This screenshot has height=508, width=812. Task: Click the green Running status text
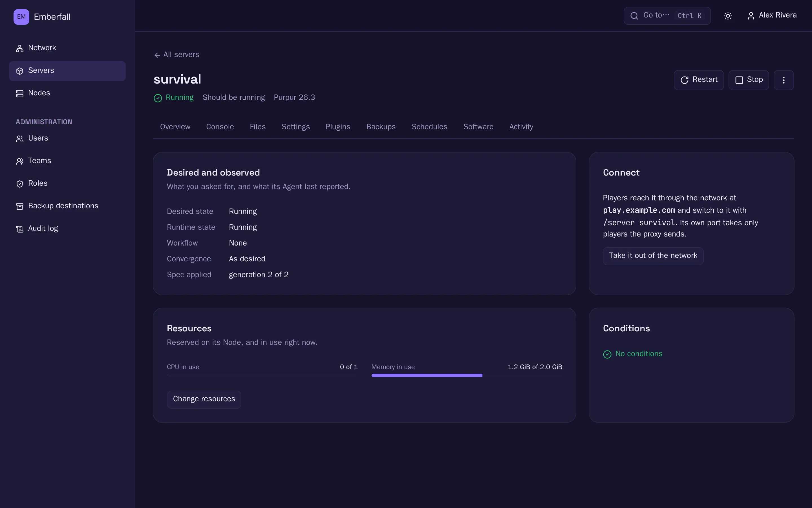click(180, 98)
